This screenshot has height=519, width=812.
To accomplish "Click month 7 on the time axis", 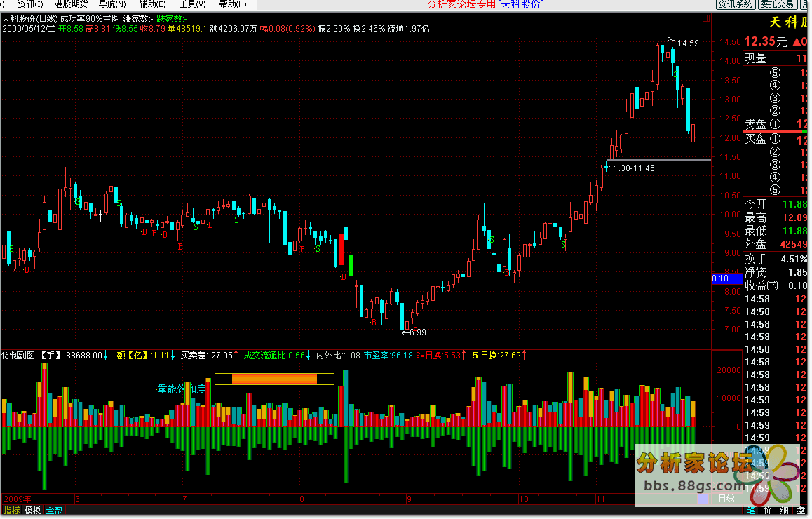I will (x=184, y=499).
